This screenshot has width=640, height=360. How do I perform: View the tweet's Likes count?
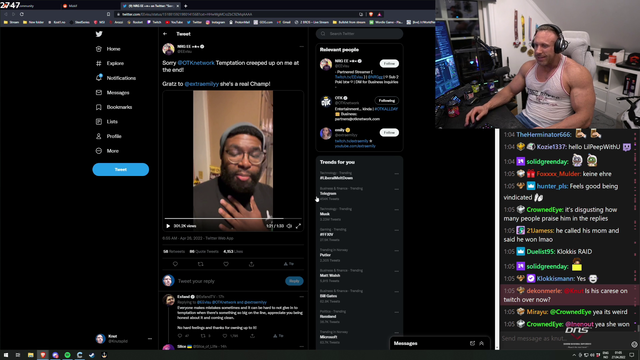233,251
